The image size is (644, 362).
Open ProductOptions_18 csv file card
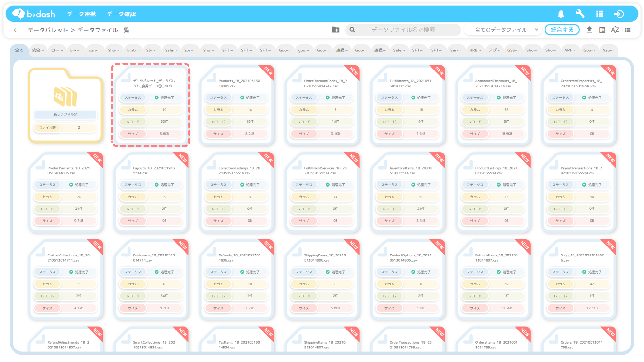[x=408, y=279]
